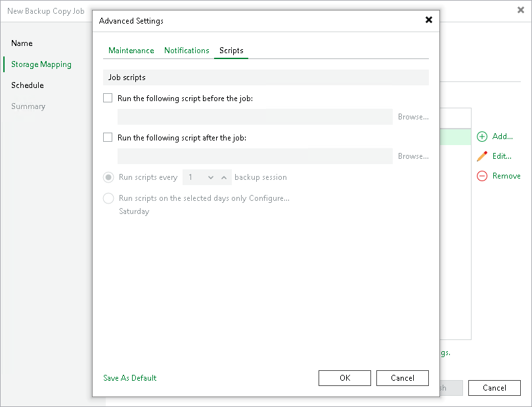This screenshot has width=532, height=407.
Task: Click the green plus Add icon
Action: (x=482, y=137)
